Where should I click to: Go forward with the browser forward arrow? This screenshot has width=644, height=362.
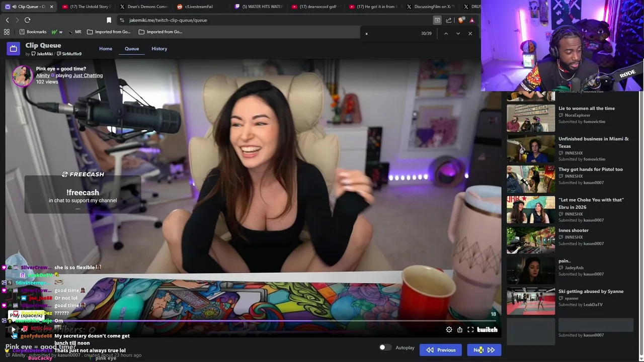click(17, 20)
